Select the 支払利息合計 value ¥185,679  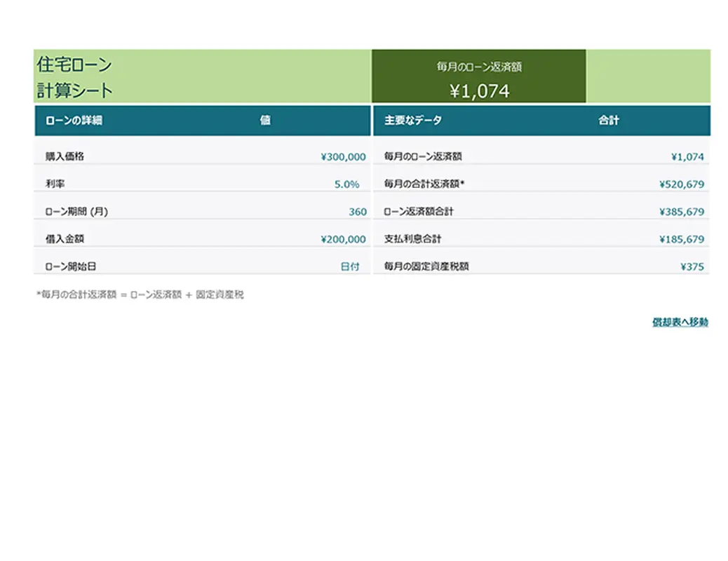[681, 239]
